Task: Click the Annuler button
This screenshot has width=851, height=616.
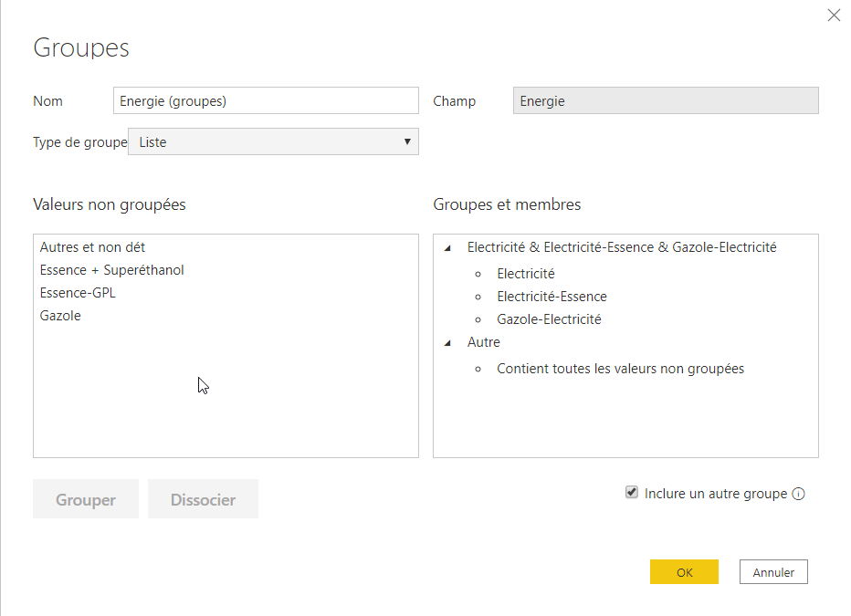Action: coord(773,572)
